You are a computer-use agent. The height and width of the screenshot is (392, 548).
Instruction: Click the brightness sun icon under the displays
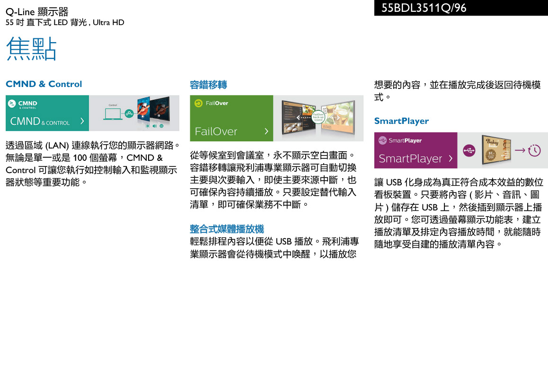[148, 126]
